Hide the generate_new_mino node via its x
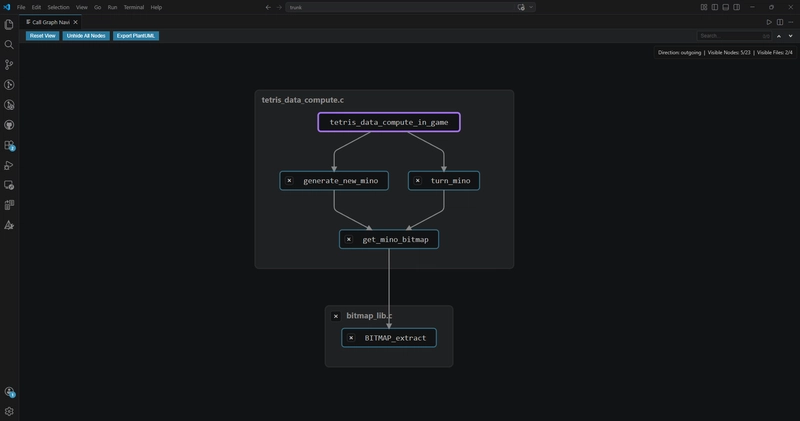The height and width of the screenshot is (421, 800). (x=289, y=181)
